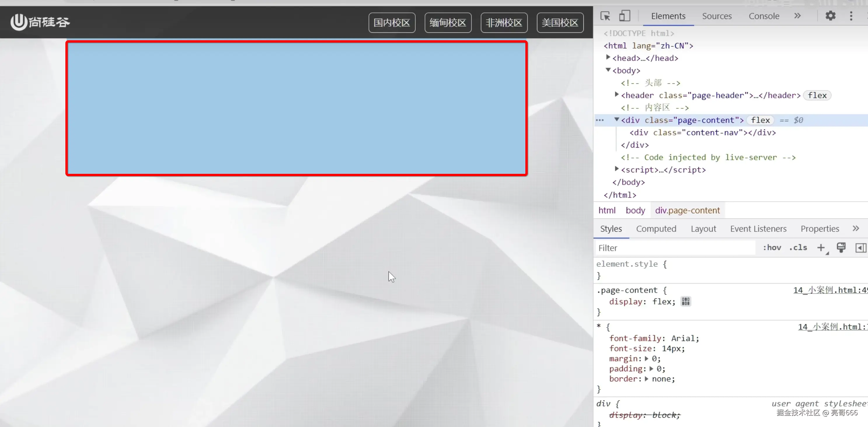Switch to the Console tab
The height and width of the screenshot is (427, 868).
pos(764,16)
